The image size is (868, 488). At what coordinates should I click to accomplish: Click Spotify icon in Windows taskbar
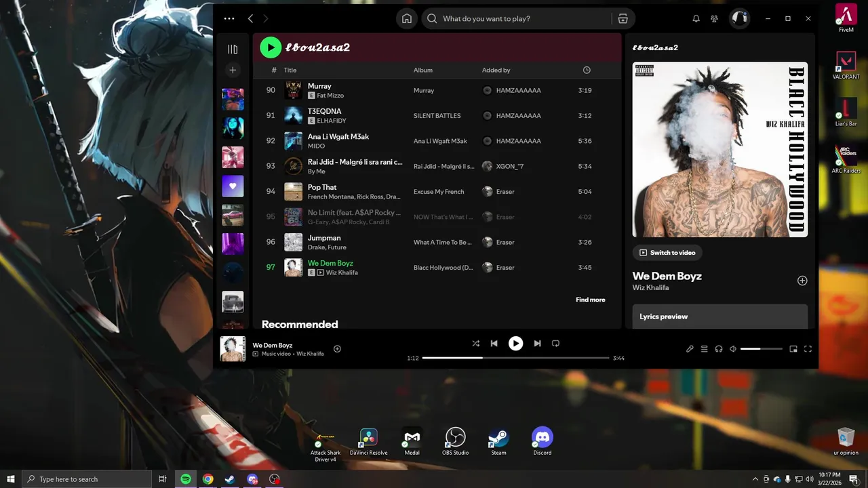coord(186,479)
